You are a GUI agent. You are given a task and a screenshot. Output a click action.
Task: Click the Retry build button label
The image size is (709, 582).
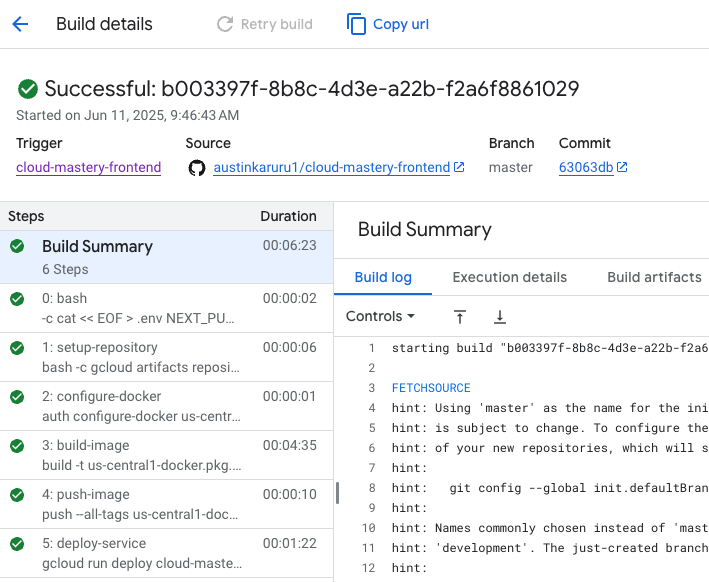[x=277, y=24]
